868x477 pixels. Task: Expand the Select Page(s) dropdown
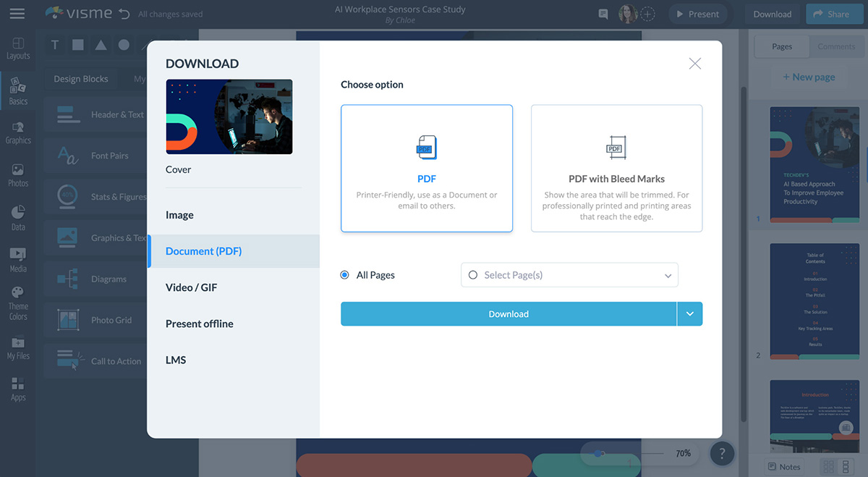point(667,275)
